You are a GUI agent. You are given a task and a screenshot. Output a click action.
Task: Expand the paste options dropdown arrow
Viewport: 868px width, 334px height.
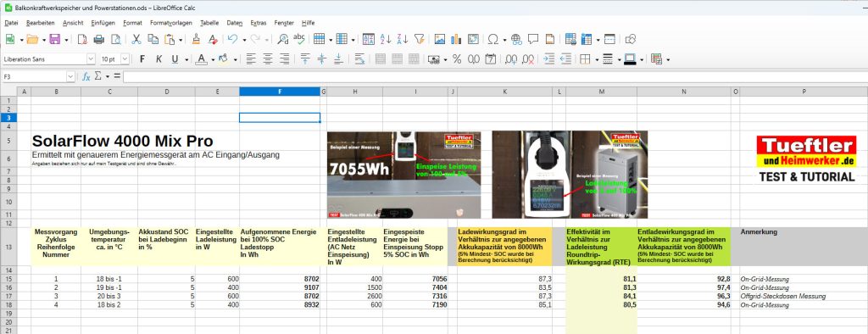pos(181,40)
